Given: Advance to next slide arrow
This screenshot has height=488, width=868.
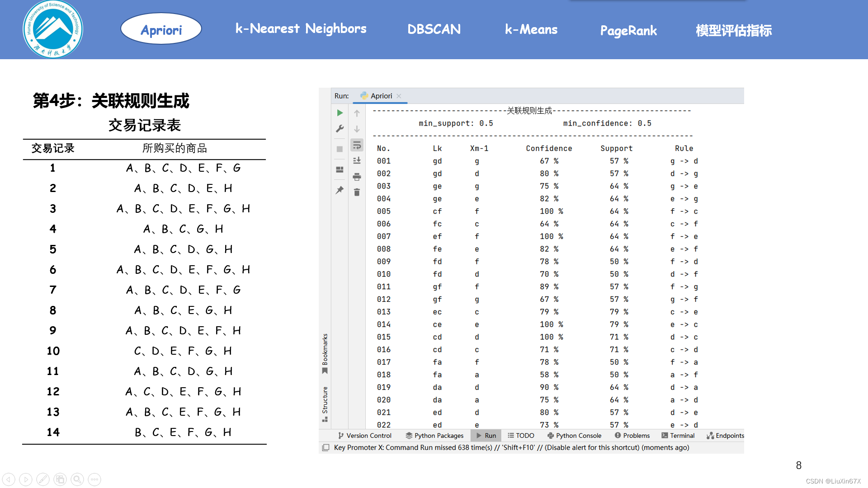Looking at the screenshot, I should (x=26, y=479).
